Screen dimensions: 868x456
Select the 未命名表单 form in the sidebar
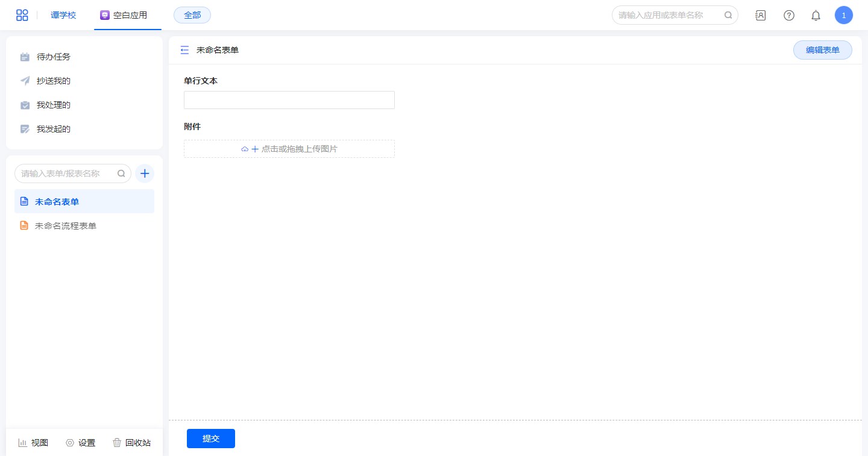(x=57, y=202)
